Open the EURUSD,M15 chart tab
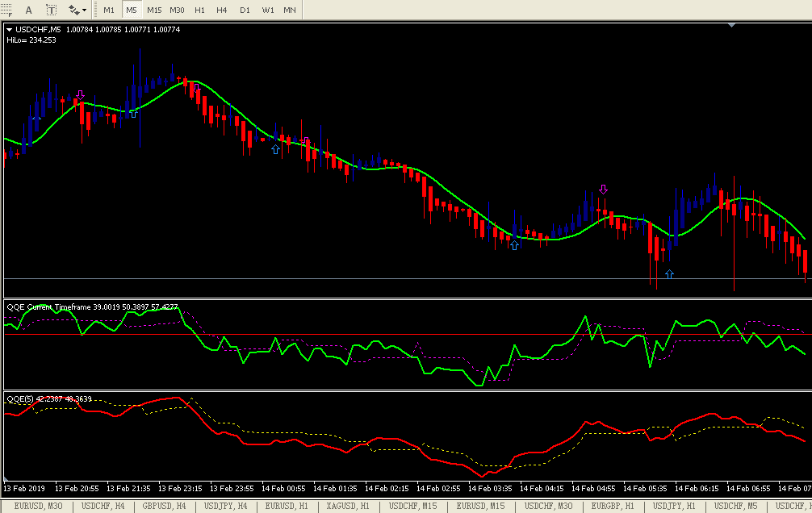The image size is (812, 513). click(x=480, y=507)
